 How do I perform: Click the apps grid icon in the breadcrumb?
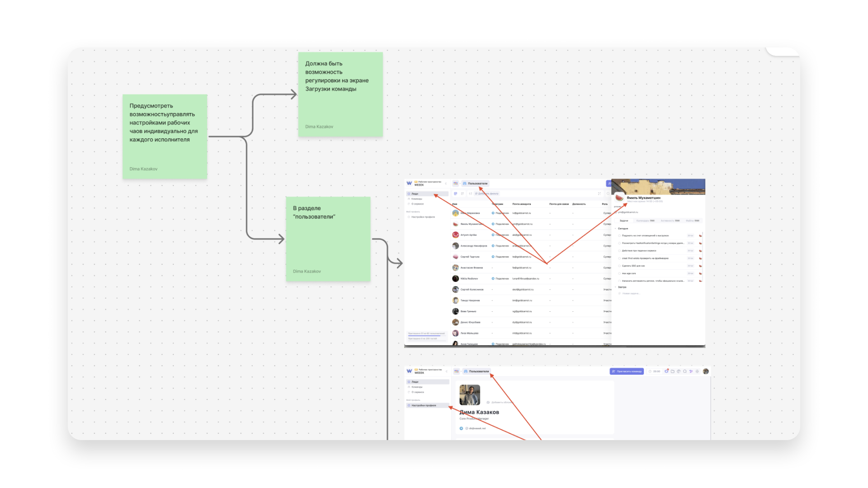[x=455, y=183]
